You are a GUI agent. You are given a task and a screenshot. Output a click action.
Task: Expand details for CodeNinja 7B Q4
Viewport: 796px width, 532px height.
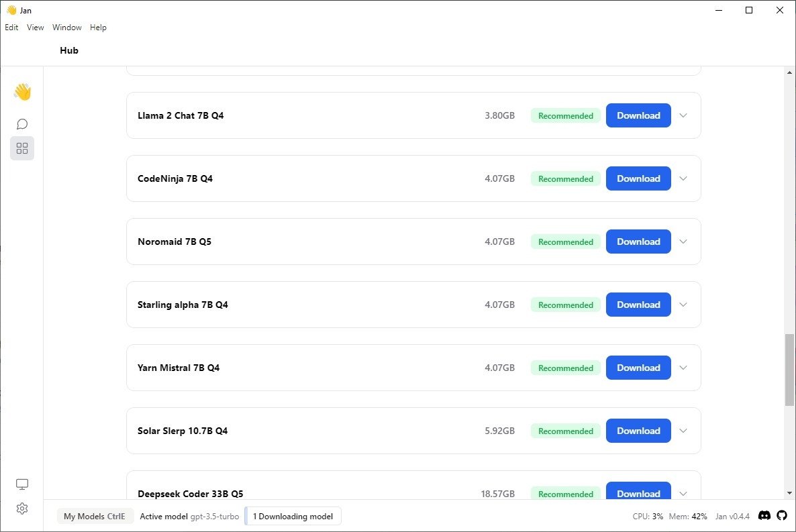coord(683,178)
